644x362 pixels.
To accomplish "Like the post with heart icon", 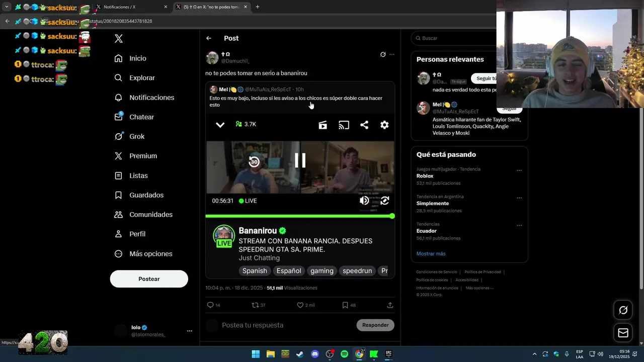I will tap(300, 305).
